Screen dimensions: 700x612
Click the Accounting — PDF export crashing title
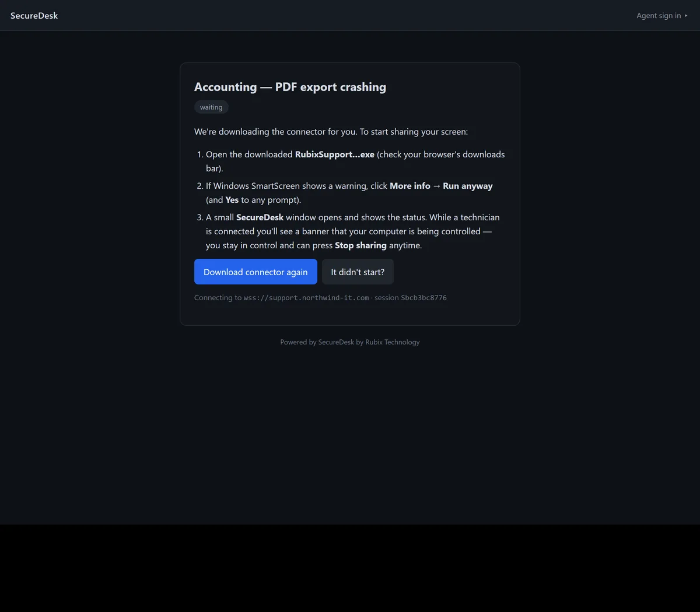(x=290, y=87)
